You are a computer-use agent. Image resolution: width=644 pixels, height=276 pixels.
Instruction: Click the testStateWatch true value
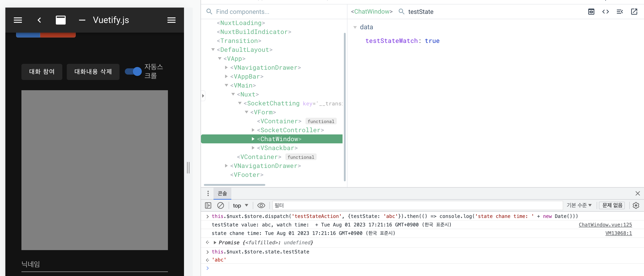(432, 41)
